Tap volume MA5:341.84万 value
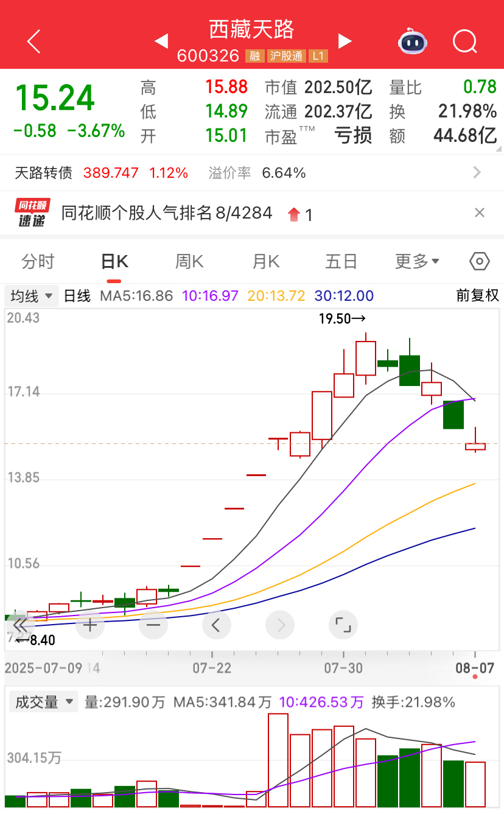 (222, 702)
